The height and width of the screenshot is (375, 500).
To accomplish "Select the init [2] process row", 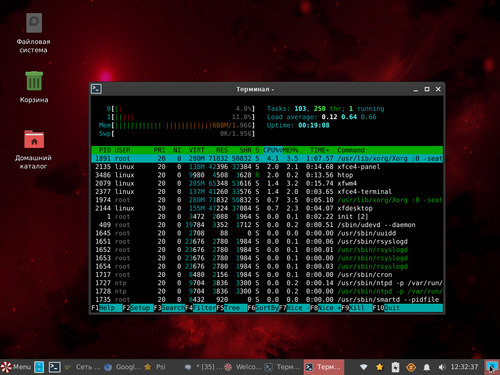I will point(267,217).
